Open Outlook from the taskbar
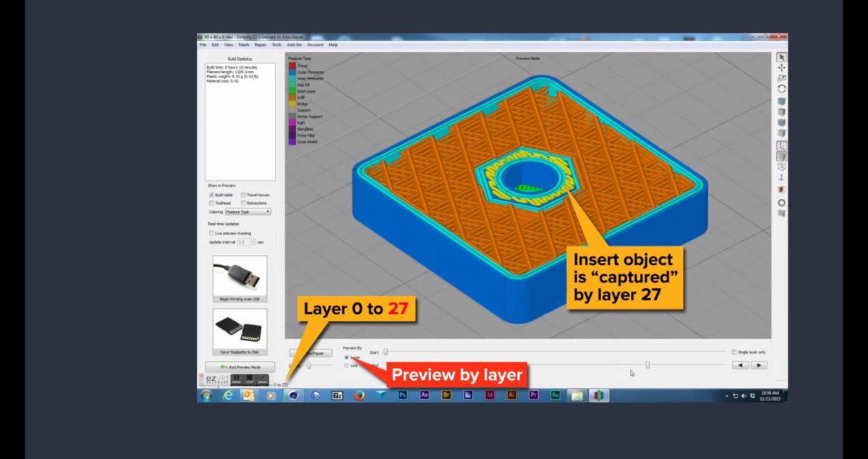This screenshot has height=459, width=868. (x=249, y=395)
